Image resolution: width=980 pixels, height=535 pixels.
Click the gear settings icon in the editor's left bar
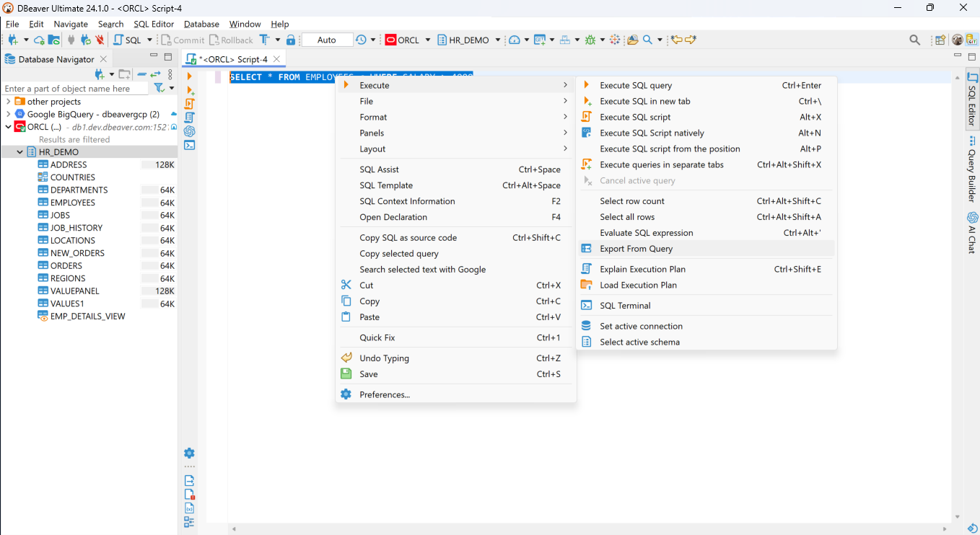(x=189, y=453)
